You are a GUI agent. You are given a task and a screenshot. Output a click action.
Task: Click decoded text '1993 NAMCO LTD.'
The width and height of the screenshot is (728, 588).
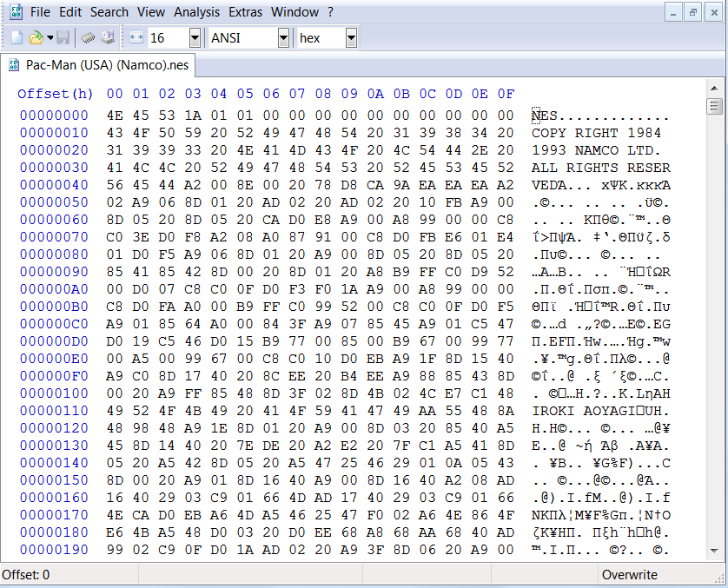click(x=597, y=150)
